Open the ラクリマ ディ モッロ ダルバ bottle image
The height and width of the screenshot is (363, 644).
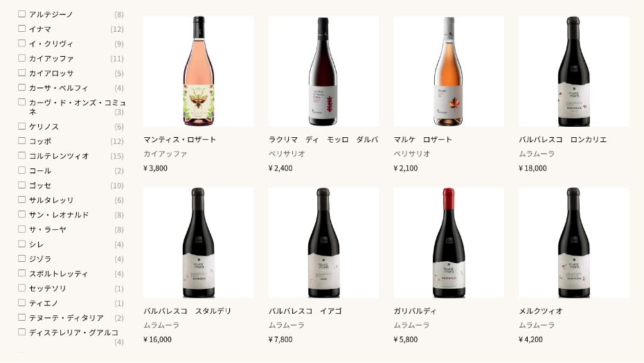pyautogui.click(x=323, y=71)
